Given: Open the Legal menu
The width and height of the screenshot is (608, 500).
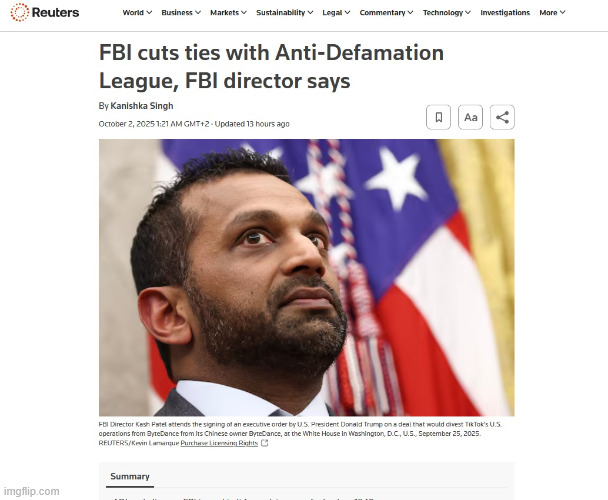Looking at the screenshot, I should (x=336, y=12).
